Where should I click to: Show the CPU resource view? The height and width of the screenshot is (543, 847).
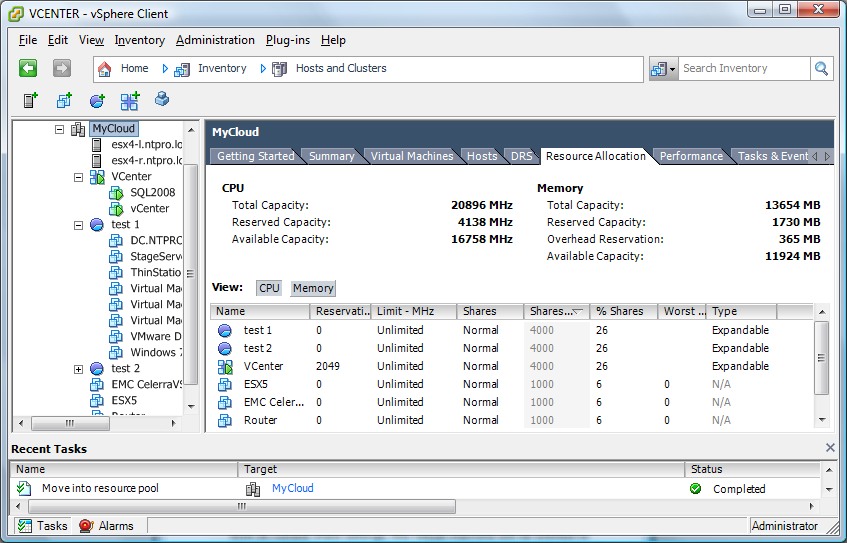[269, 288]
